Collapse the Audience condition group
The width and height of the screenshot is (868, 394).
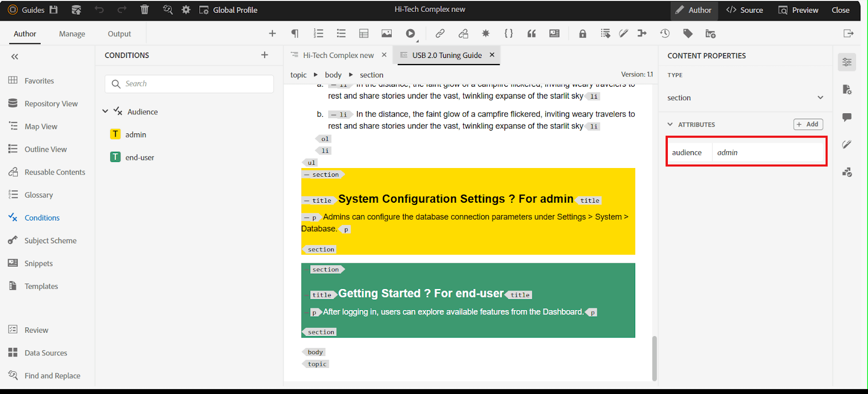pyautogui.click(x=105, y=112)
